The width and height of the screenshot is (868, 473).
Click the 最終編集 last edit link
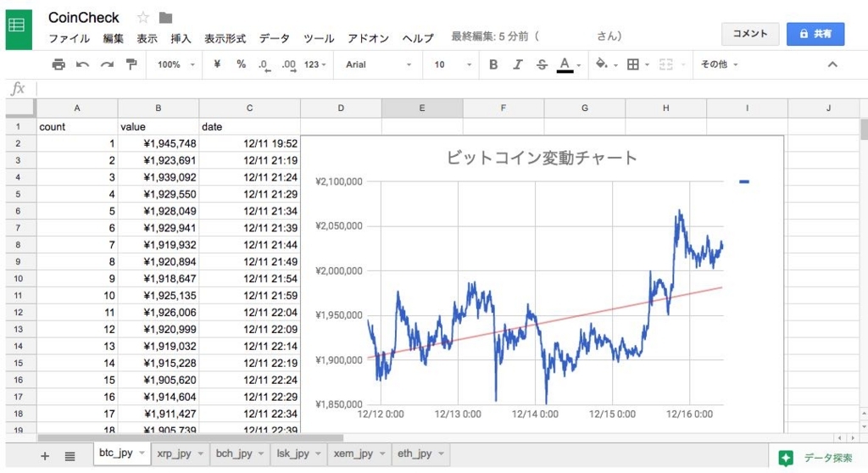tap(537, 36)
